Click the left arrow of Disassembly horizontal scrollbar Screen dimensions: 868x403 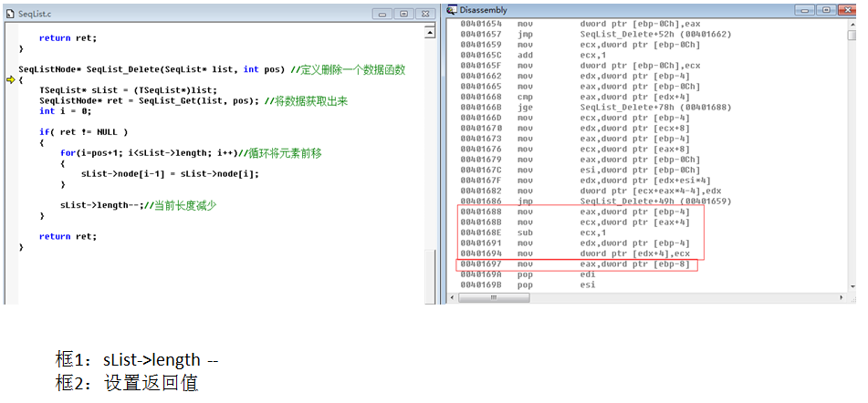(x=453, y=297)
